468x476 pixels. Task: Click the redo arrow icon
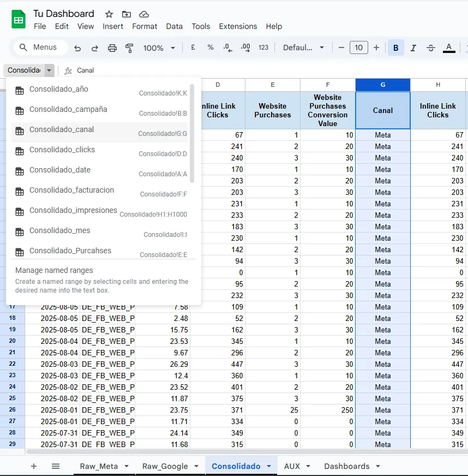coord(95,48)
